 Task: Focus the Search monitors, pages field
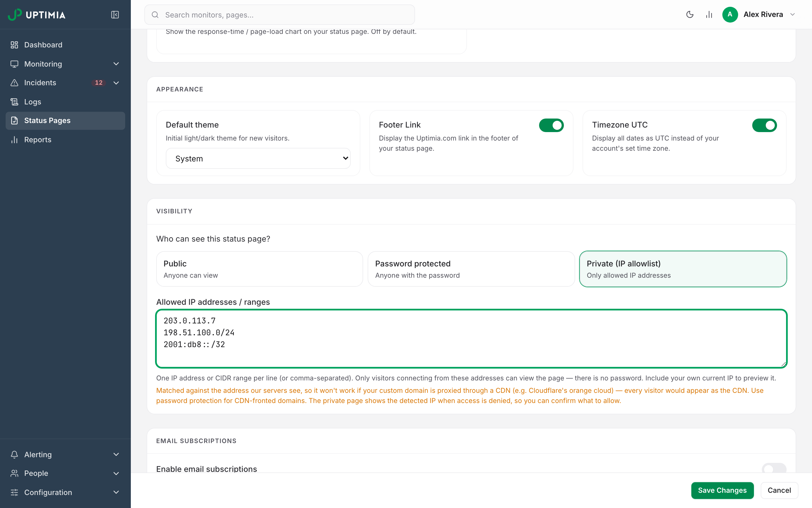pyautogui.click(x=279, y=15)
